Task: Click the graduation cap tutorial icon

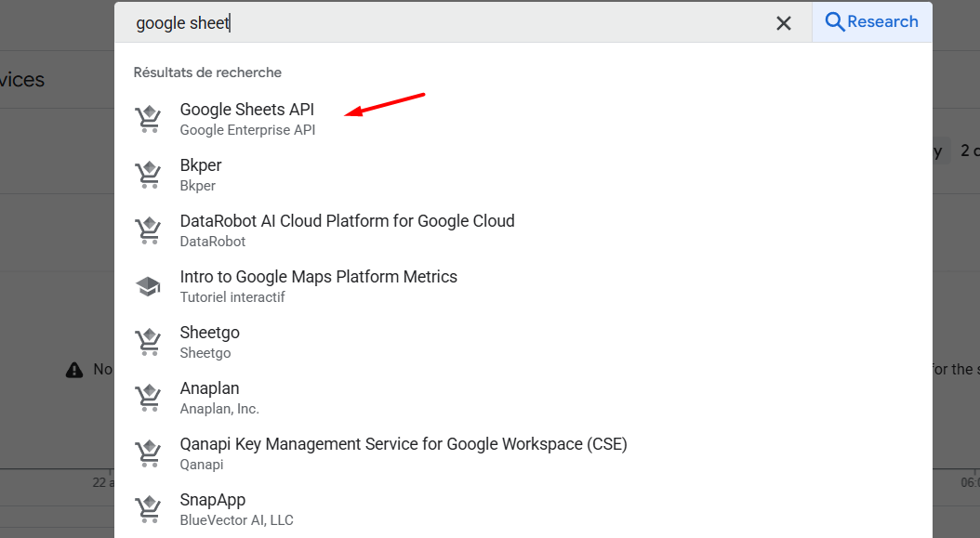Action: [x=148, y=286]
